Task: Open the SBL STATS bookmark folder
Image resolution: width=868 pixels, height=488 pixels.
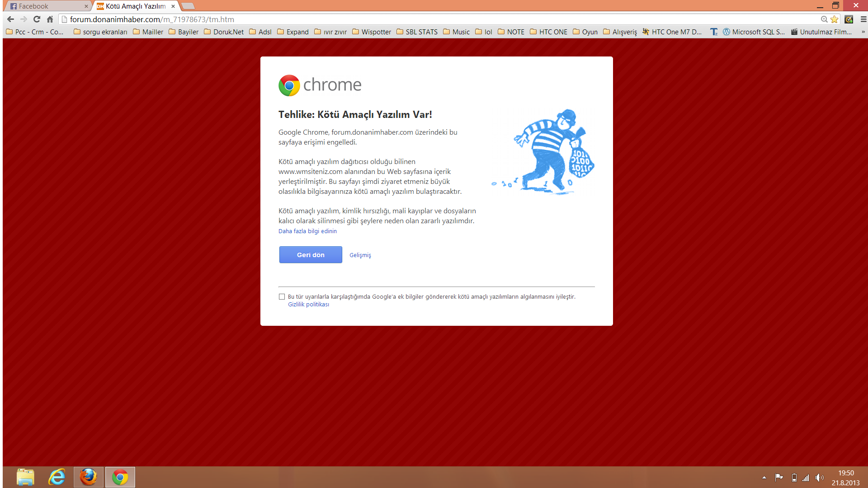Action: pyautogui.click(x=417, y=32)
